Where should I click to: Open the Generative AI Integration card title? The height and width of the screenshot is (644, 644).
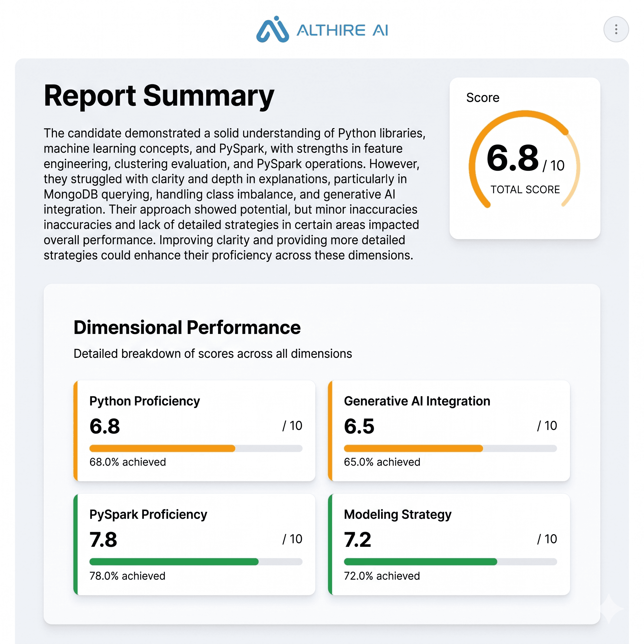pos(417,401)
